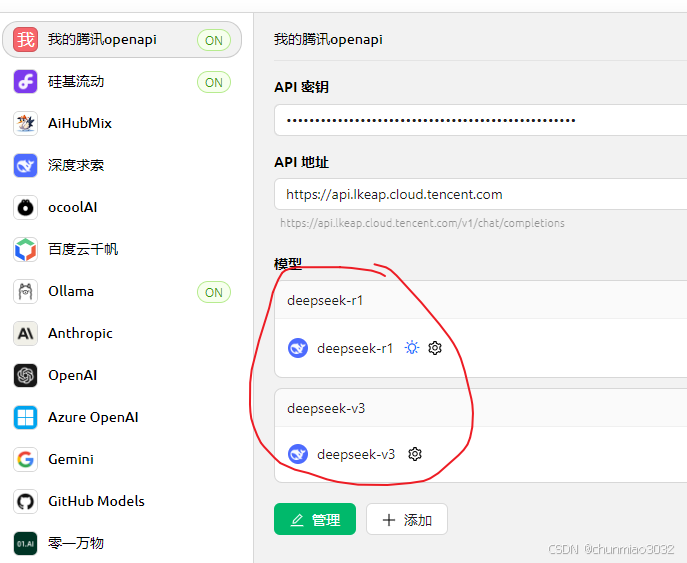Select OpenAI provider in sidebar

pos(122,375)
